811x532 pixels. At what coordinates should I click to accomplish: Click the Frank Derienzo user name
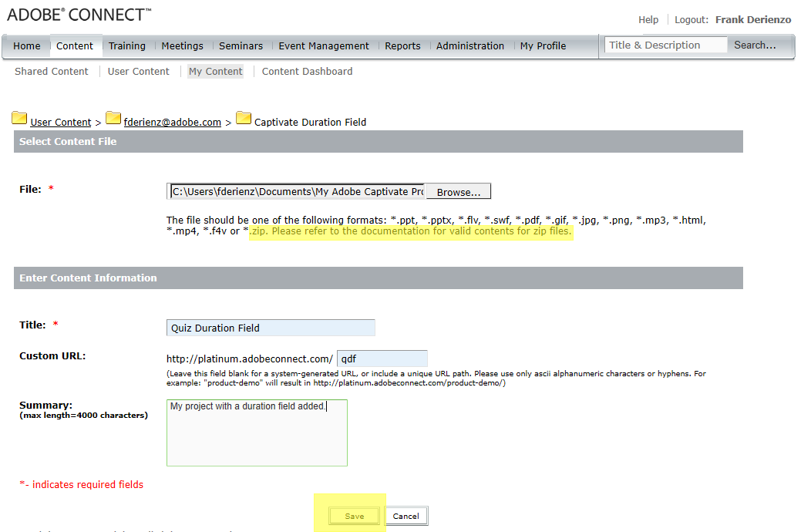753,20
